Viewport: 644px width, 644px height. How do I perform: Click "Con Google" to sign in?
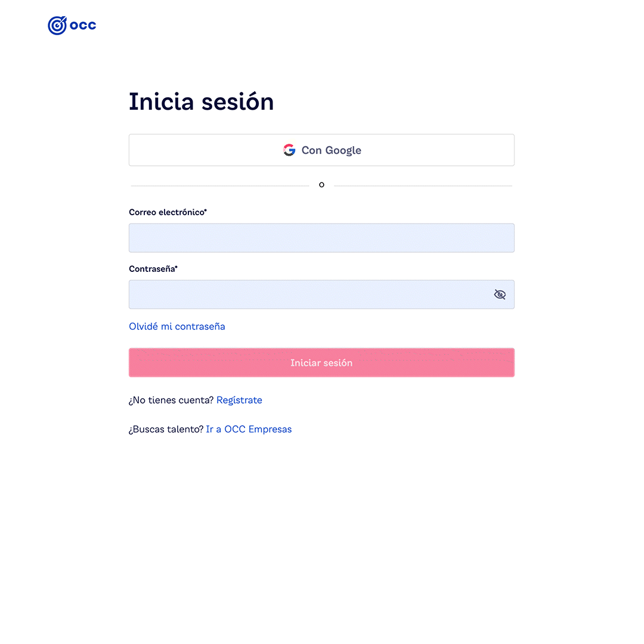[x=321, y=150]
